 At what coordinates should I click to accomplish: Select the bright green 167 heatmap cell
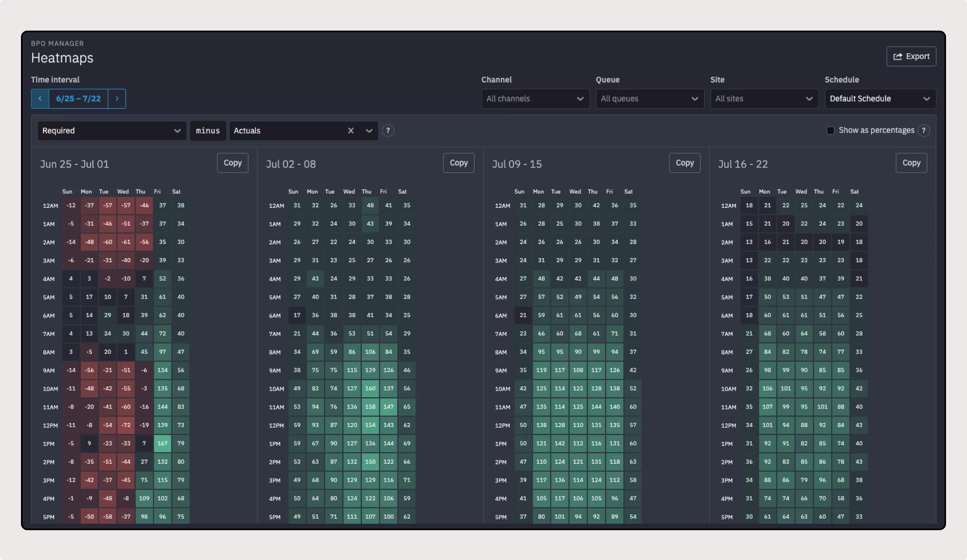tap(162, 443)
